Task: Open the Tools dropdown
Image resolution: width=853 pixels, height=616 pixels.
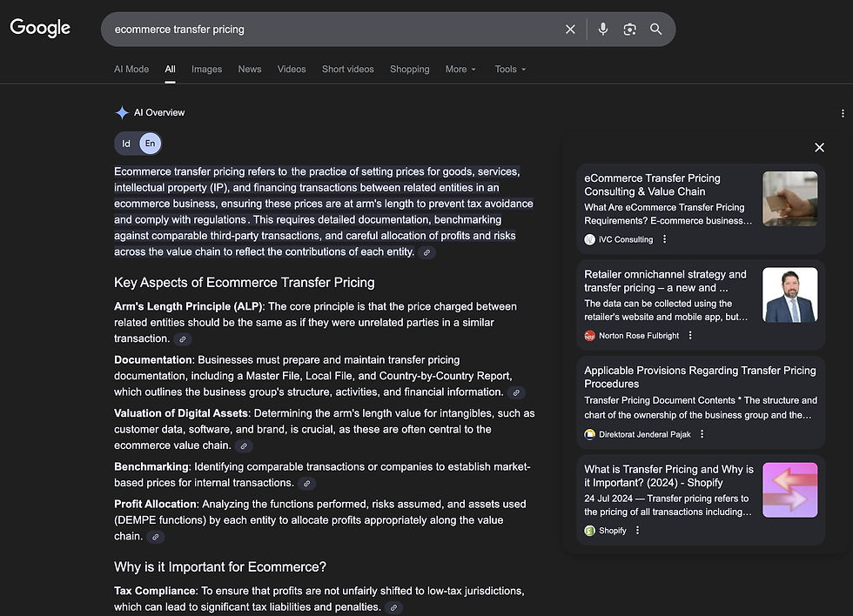Action: pos(509,69)
